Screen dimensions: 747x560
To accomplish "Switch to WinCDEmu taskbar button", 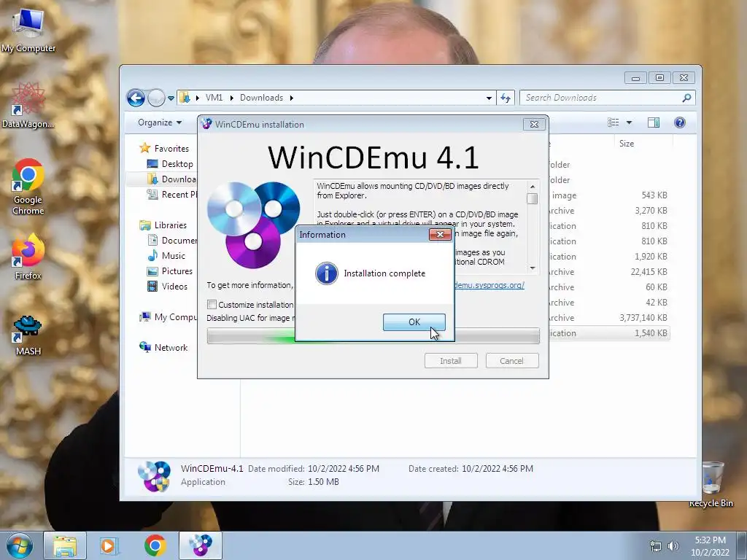I will tap(201, 545).
